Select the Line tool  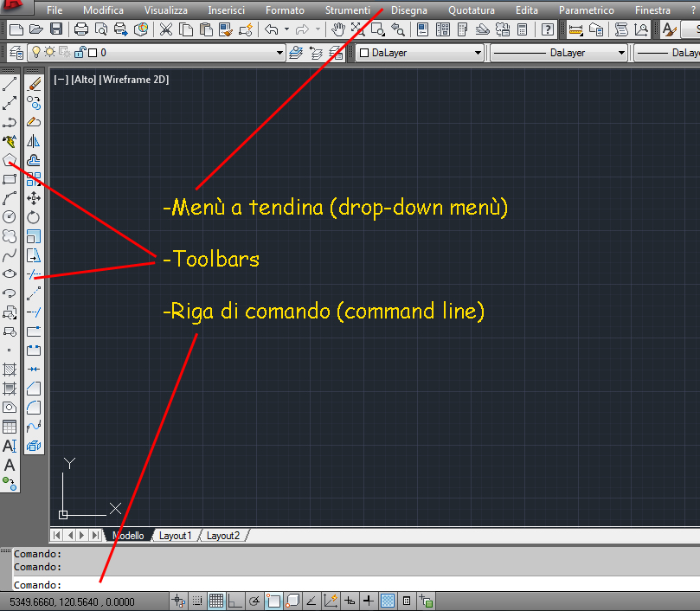pos(10,83)
